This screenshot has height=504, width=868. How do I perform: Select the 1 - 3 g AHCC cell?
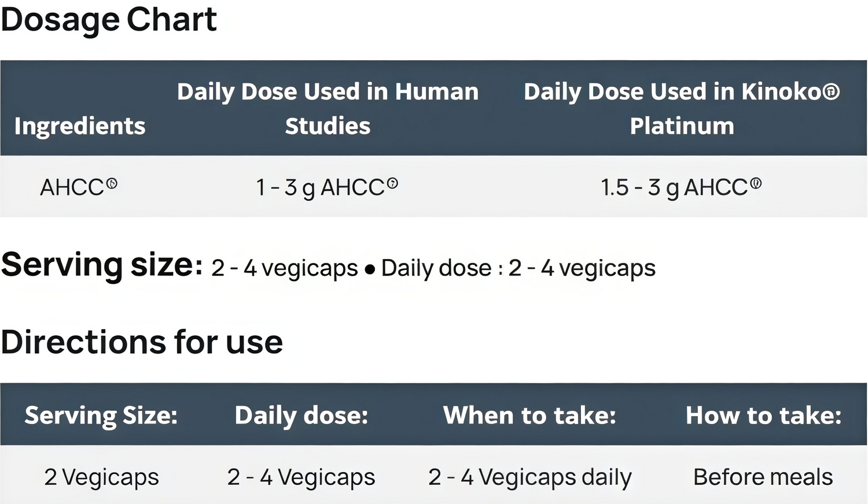327,187
